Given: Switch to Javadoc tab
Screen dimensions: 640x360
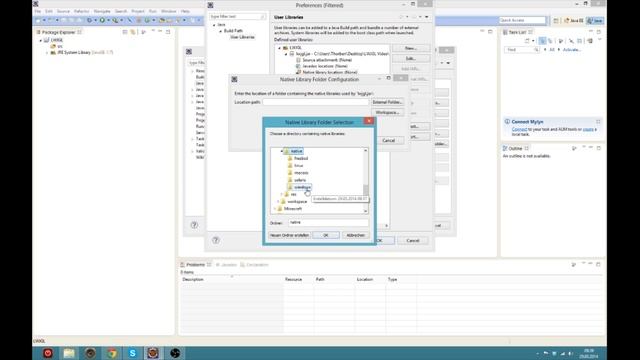Looking at the screenshot, I should 227,265.
